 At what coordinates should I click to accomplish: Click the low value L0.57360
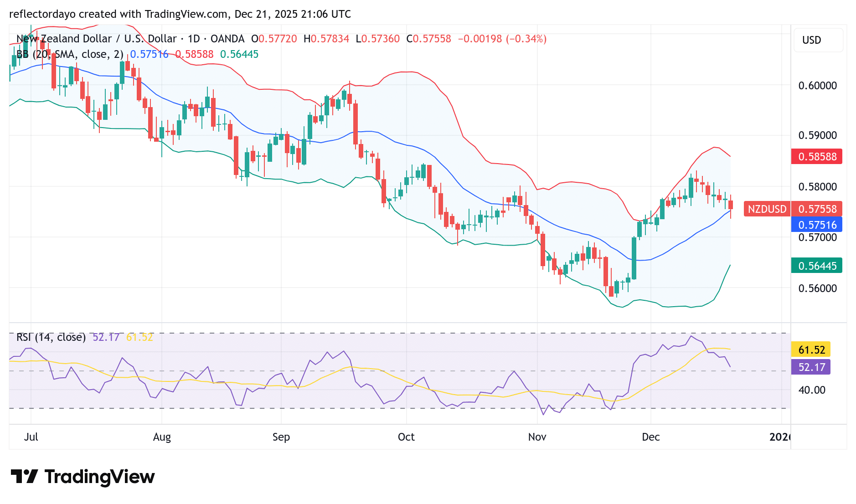(x=378, y=39)
